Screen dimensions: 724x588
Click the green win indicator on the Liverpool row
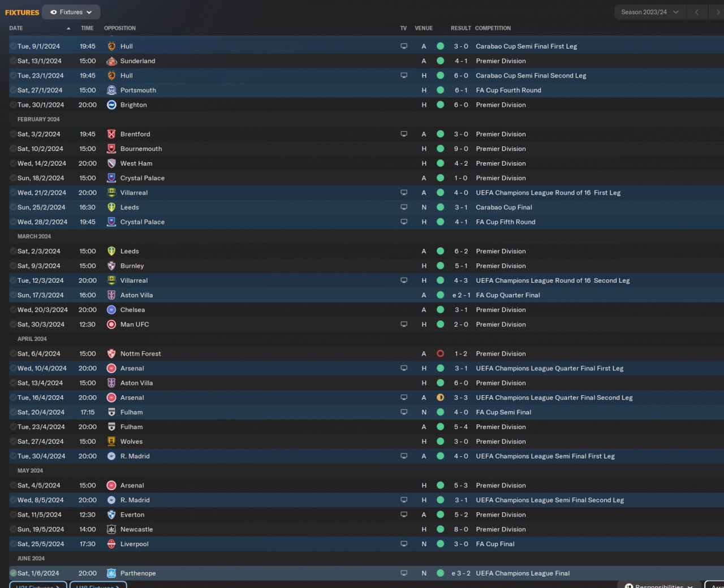coord(440,544)
